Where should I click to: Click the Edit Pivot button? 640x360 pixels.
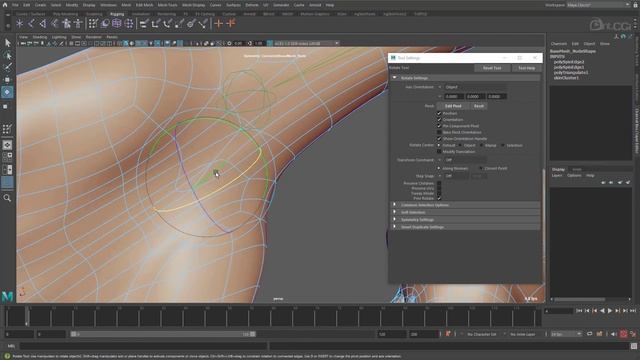click(x=453, y=106)
